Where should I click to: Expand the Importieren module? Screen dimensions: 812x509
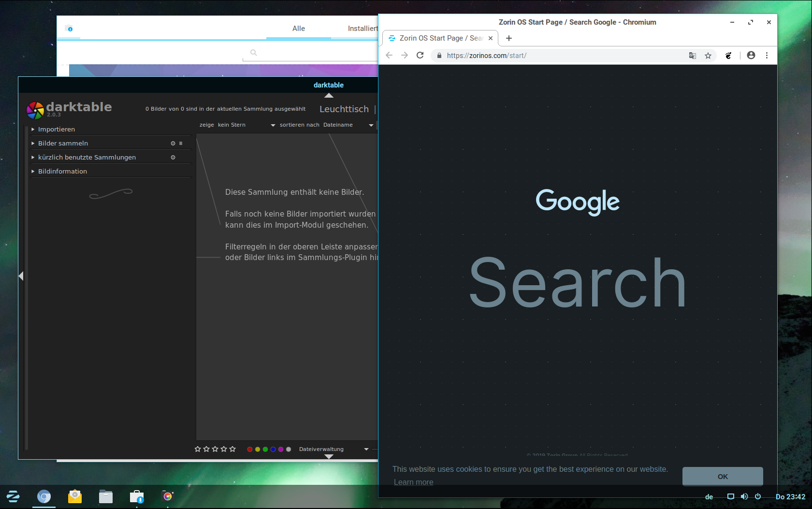click(x=56, y=130)
